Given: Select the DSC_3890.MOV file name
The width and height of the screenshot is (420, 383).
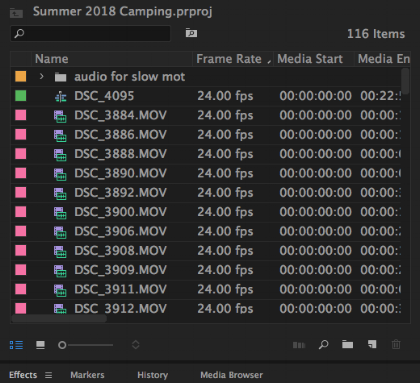Looking at the screenshot, I should [x=120, y=173].
